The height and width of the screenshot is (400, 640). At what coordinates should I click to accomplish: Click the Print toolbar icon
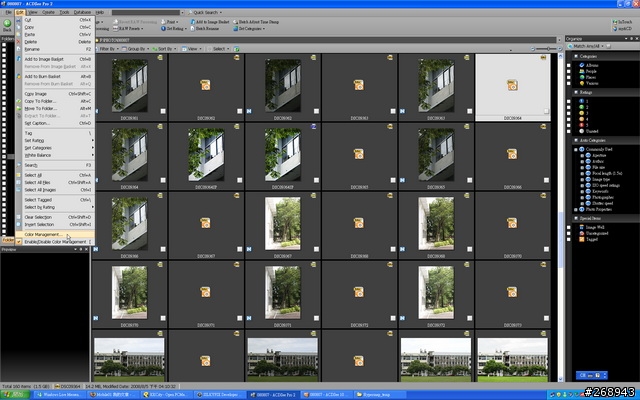163,22
